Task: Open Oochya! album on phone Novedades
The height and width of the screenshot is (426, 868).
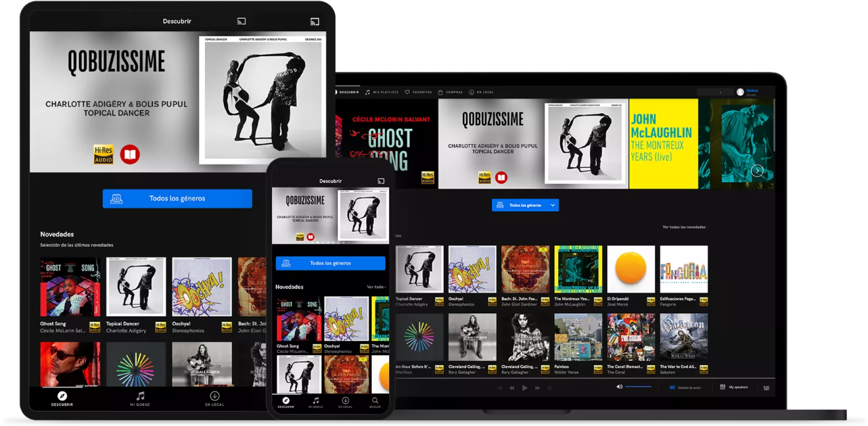Action: (x=347, y=319)
